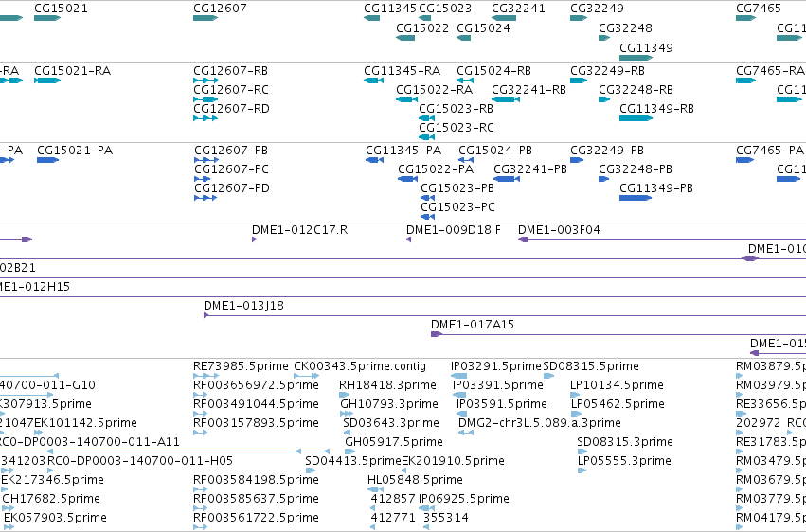Select the CG7465-PA protein label
This screenshot has width=806, height=532.
point(769,150)
